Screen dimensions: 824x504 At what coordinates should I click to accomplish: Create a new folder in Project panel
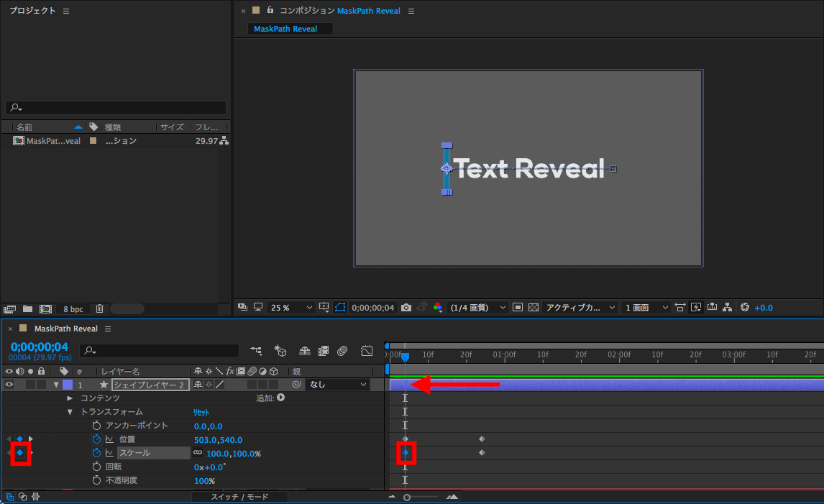(27, 309)
